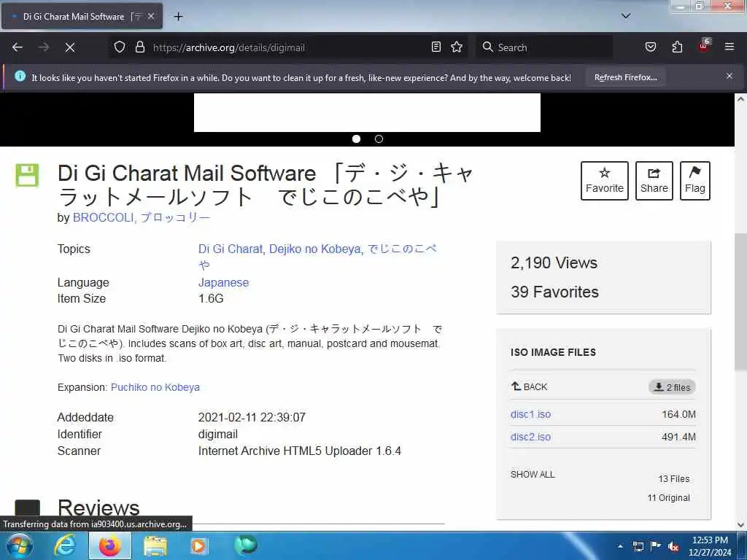Click the address bar URL
Image resolution: width=747 pixels, height=560 pixels.
[x=228, y=47]
